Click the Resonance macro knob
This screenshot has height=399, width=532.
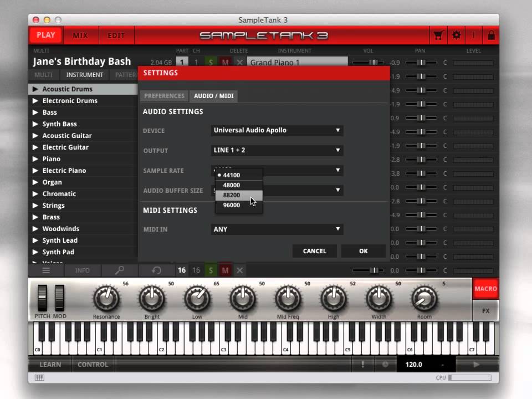pyautogui.click(x=106, y=299)
